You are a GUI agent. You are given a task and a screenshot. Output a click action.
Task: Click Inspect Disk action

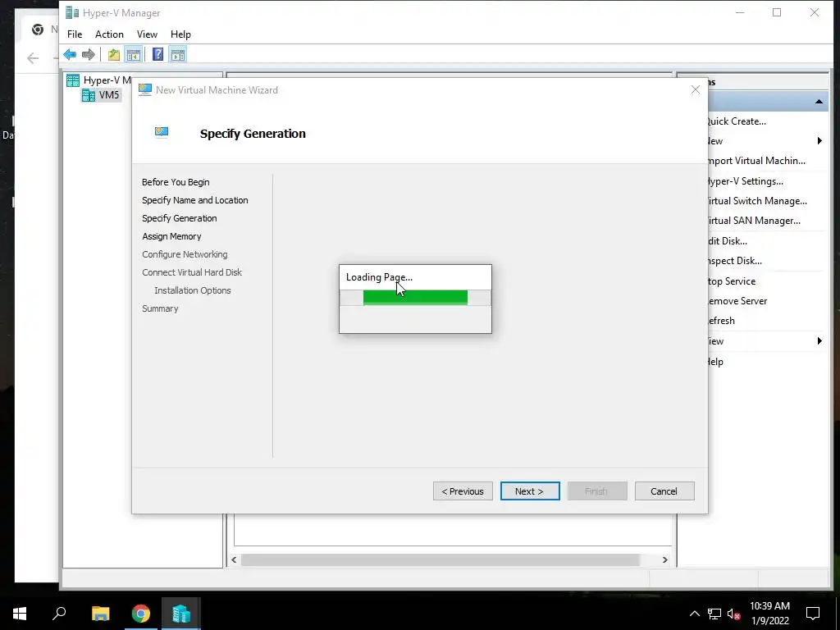[x=734, y=261]
